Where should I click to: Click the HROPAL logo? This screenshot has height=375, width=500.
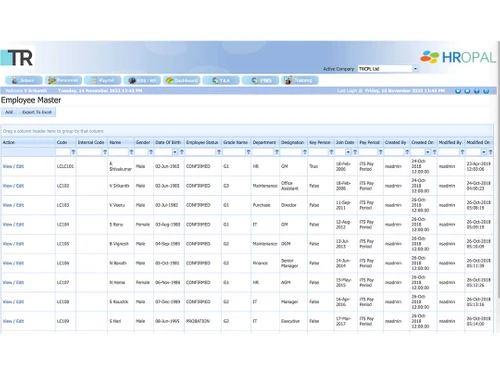pyautogui.click(x=458, y=57)
